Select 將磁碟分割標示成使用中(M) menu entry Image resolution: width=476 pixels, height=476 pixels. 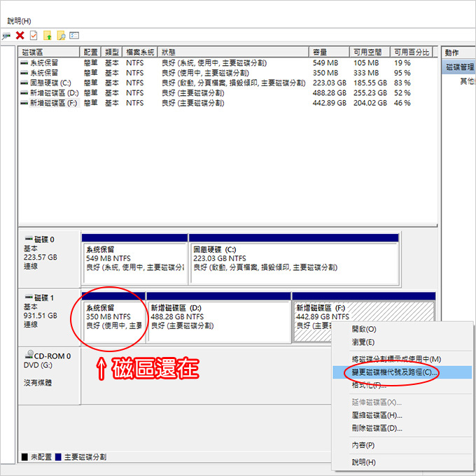click(x=396, y=359)
